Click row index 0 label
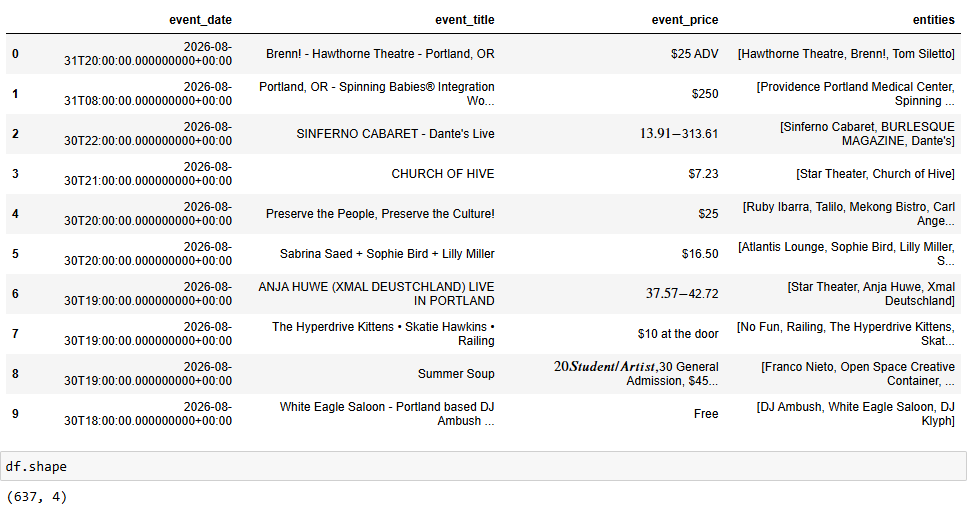Image resolution: width=968 pixels, height=511 pixels. point(15,54)
